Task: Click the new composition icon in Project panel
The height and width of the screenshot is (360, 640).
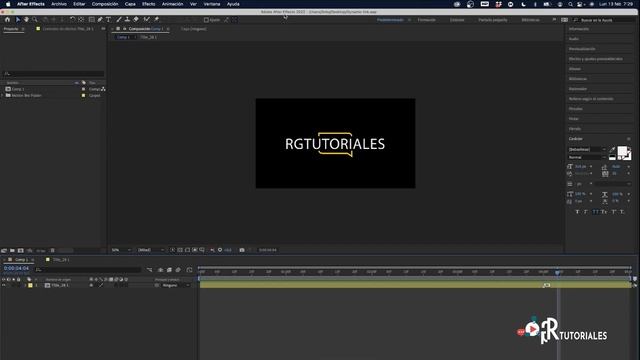Action: pyautogui.click(x=20, y=250)
